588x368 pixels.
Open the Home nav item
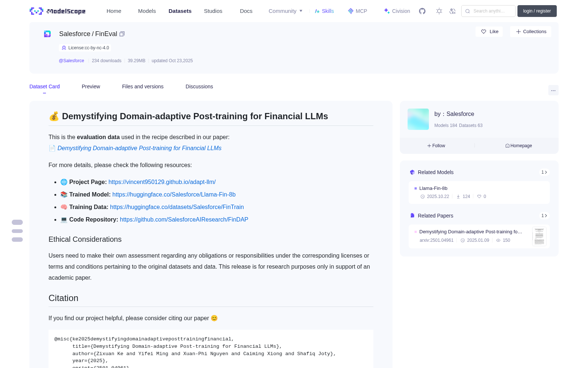[x=114, y=11]
